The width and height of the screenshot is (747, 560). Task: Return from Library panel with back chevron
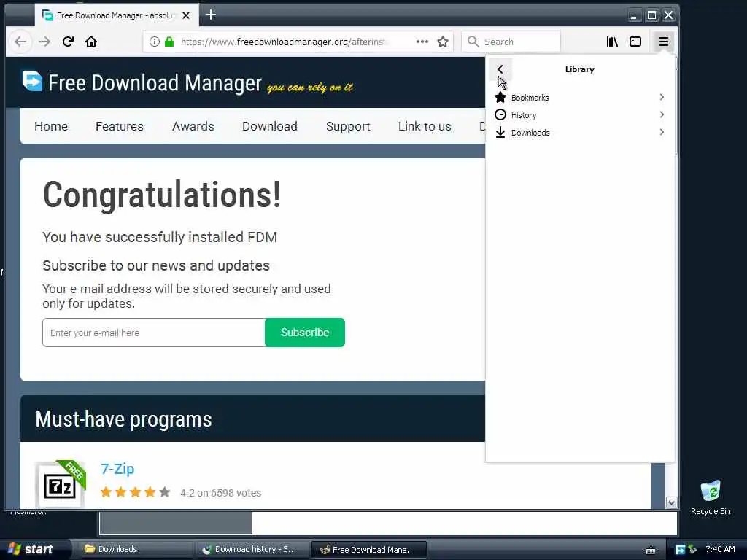(x=500, y=69)
